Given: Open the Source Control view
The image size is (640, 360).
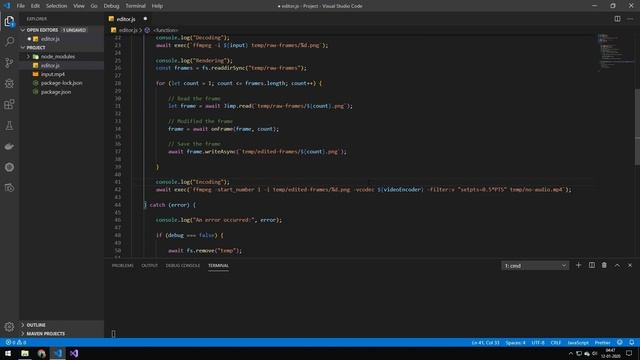Looking at the screenshot, I should (9, 62).
